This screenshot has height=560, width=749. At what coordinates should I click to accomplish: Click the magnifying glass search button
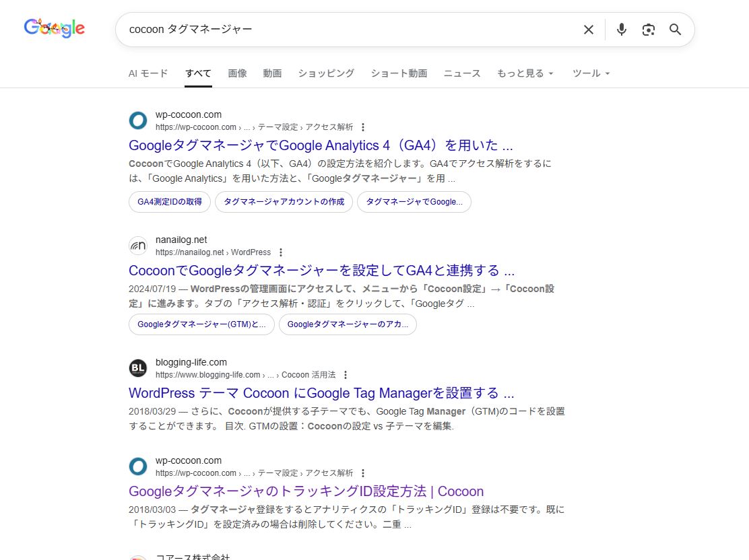[x=675, y=30]
